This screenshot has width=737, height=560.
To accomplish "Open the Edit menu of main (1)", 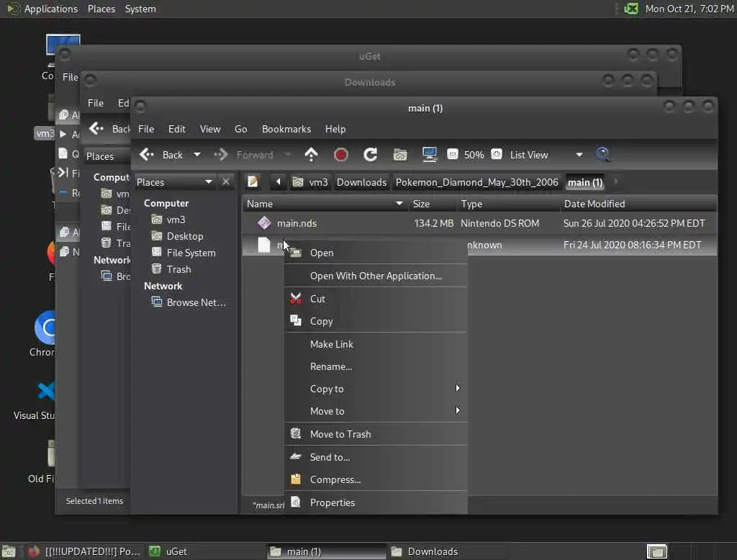I will tap(177, 129).
